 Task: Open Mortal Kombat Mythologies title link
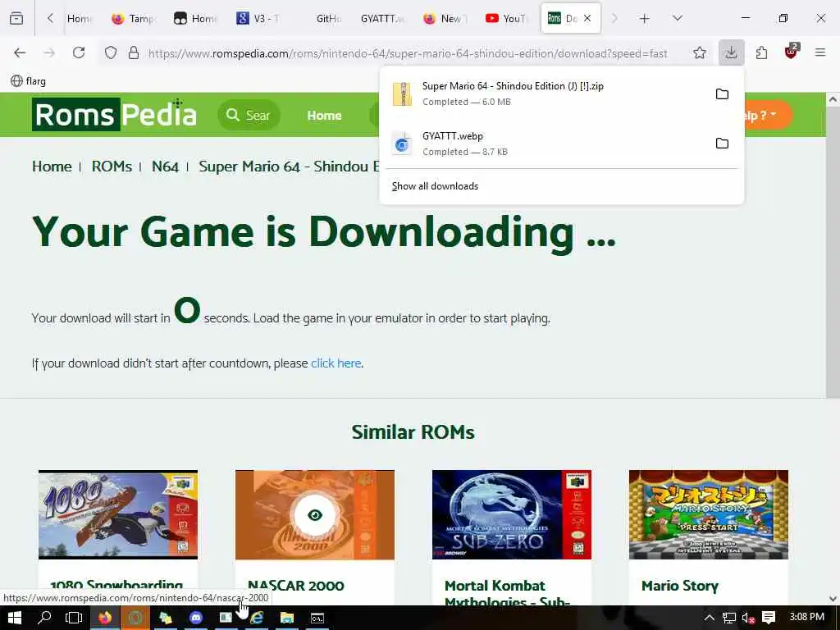click(x=506, y=592)
